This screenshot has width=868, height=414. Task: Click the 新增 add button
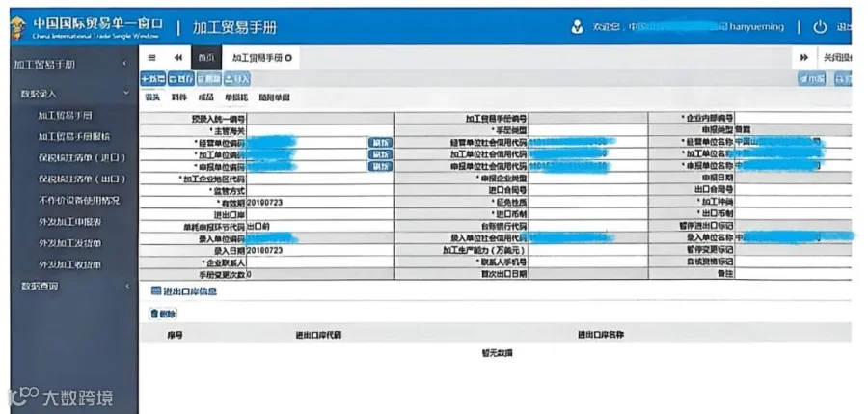pyautogui.click(x=152, y=79)
